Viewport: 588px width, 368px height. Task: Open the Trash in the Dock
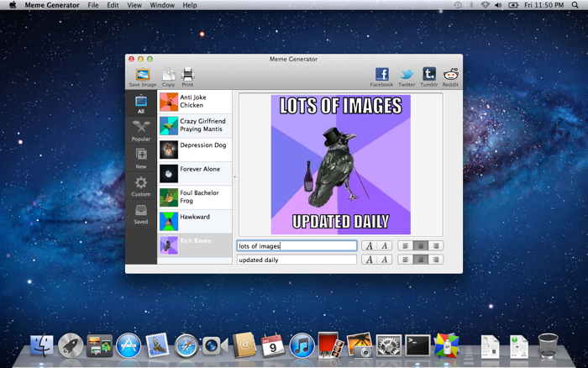[x=548, y=345]
